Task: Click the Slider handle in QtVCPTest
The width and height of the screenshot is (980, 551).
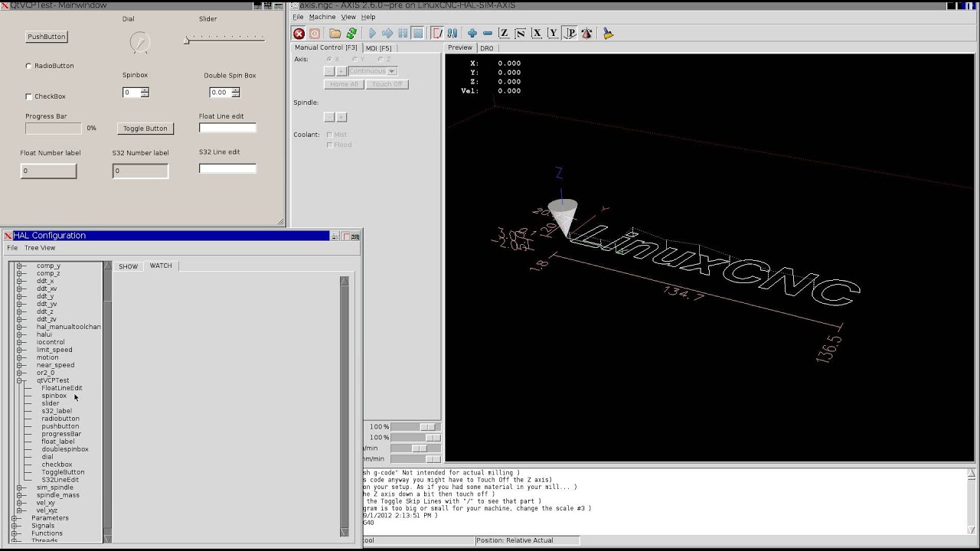Action: 187,40
